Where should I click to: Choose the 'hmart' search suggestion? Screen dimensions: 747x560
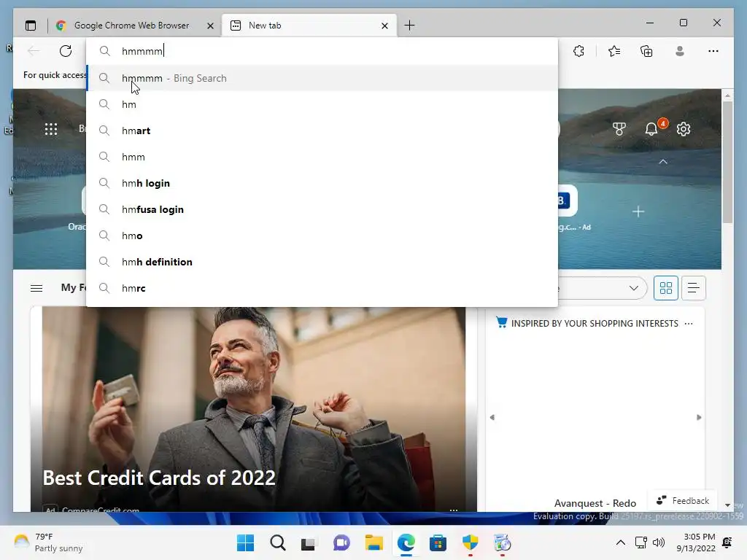322,131
